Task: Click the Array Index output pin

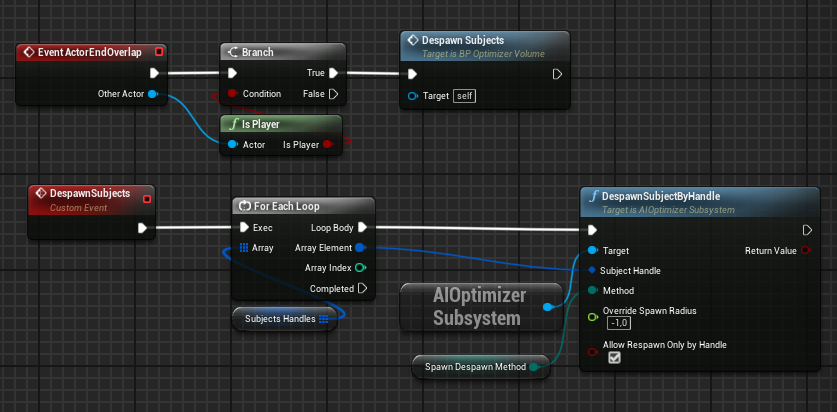Action: pyautogui.click(x=360, y=268)
